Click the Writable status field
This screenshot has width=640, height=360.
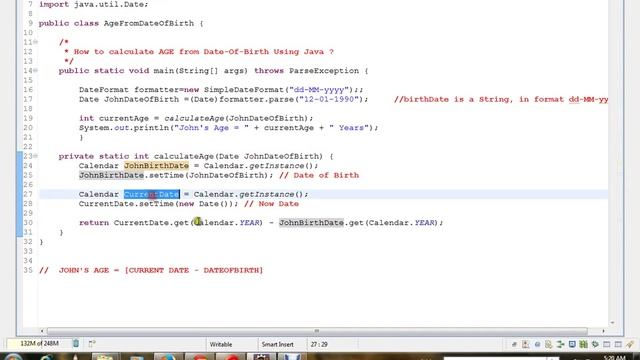pyautogui.click(x=221, y=344)
